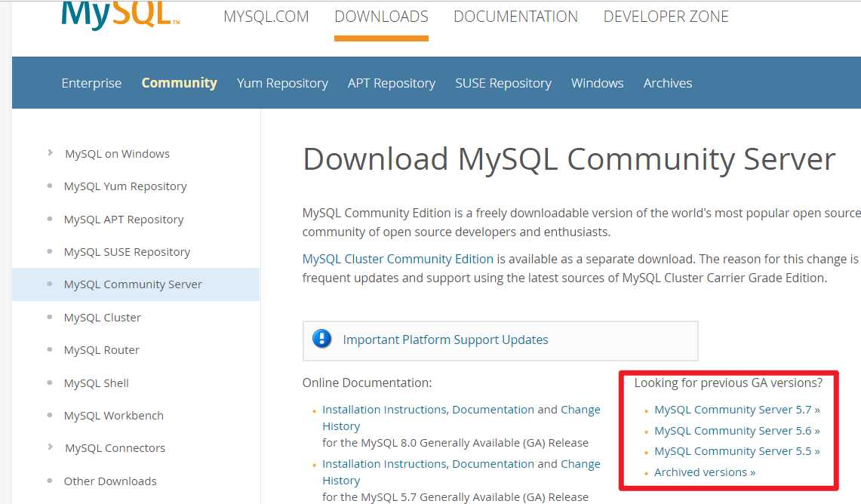The height and width of the screenshot is (504, 861).
Task: Open MySQL Connectors in sidebar
Action: point(115,448)
